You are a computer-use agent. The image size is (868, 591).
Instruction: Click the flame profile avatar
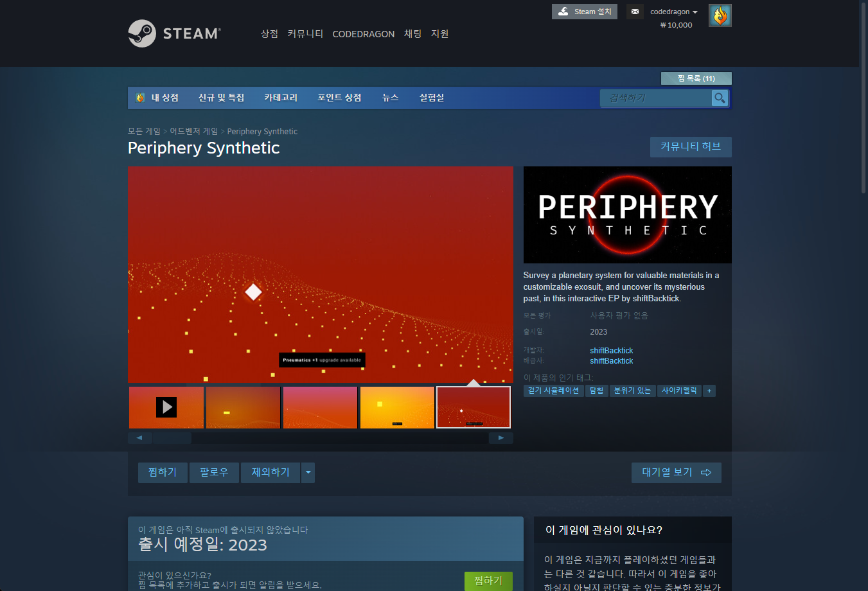pyautogui.click(x=720, y=15)
